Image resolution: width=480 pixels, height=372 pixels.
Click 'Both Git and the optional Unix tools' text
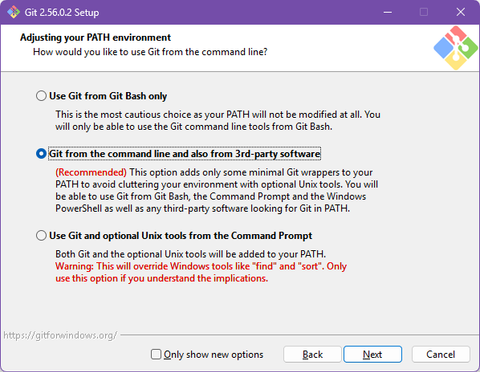(x=190, y=254)
